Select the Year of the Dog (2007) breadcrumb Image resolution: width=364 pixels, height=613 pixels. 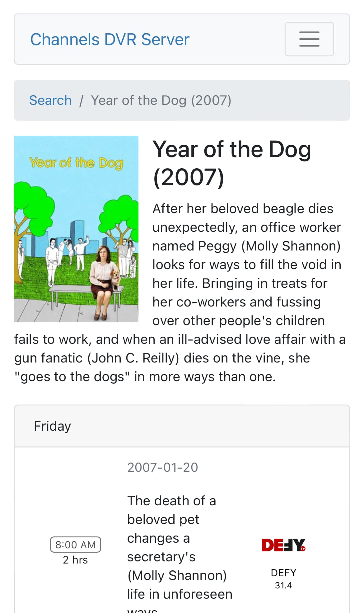pyautogui.click(x=161, y=100)
